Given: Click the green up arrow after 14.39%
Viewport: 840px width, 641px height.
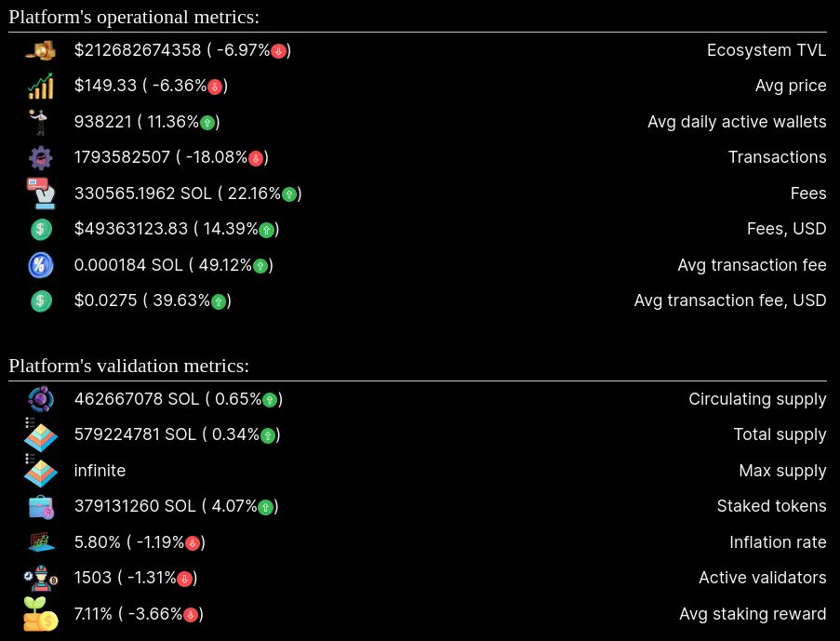Looking at the screenshot, I should point(266,231).
